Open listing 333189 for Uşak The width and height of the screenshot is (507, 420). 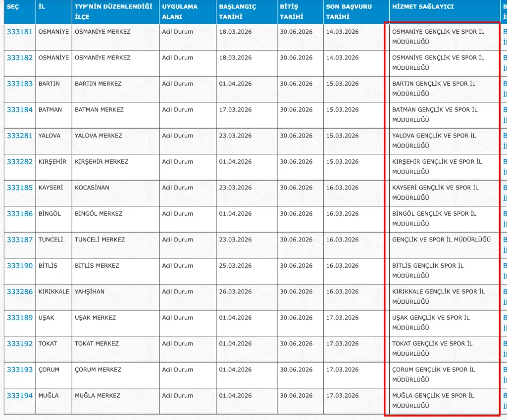[x=20, y=318]
